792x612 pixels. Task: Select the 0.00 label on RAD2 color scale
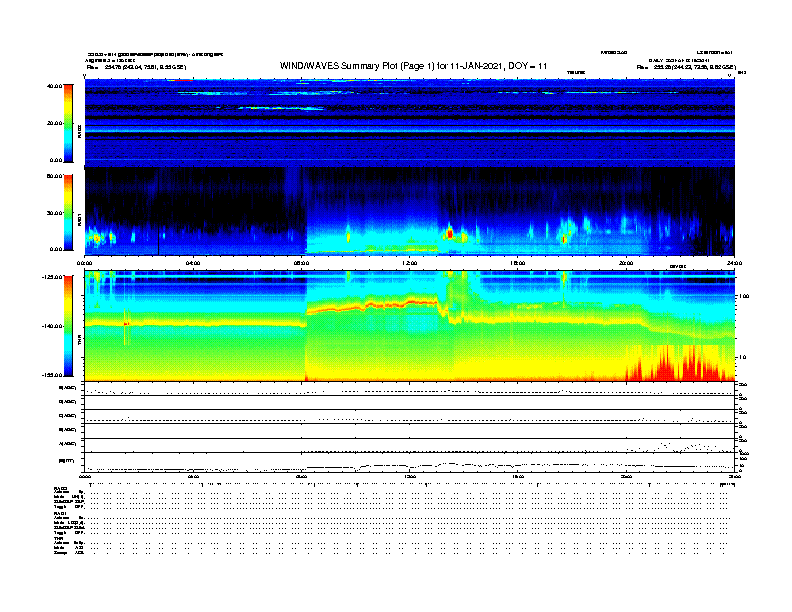(x=56, y=160)
